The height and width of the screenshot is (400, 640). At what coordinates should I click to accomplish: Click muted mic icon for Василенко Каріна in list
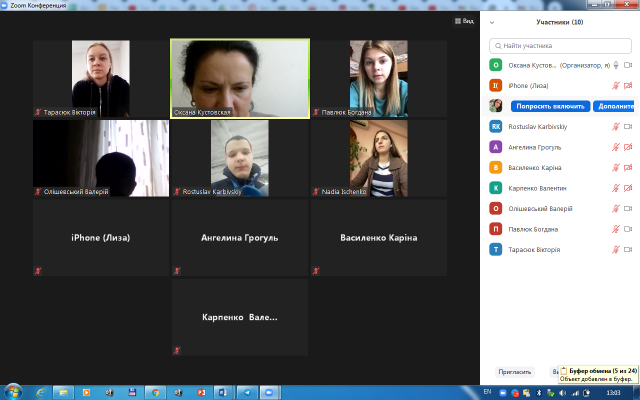[616, 167]
